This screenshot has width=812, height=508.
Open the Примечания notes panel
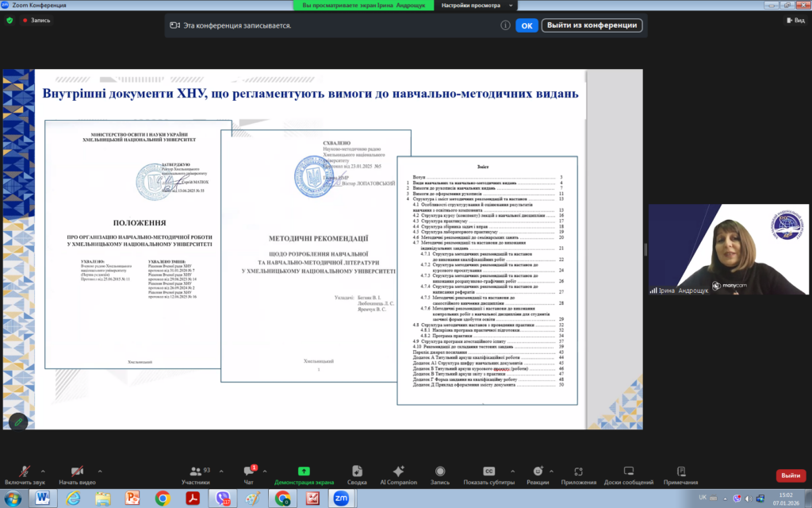point(680,475)
